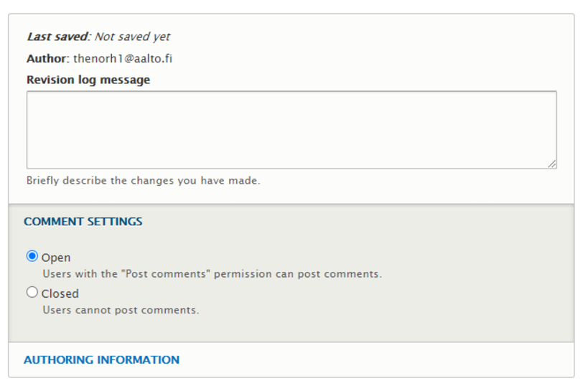588x391 pixels.
Task: Click the "Last saved" label
Action: (x=58, y=37)
